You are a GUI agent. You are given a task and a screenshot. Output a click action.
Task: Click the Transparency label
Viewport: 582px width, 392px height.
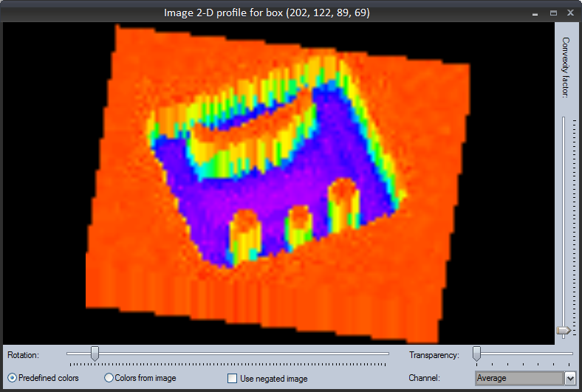click(x=434, y=355)
